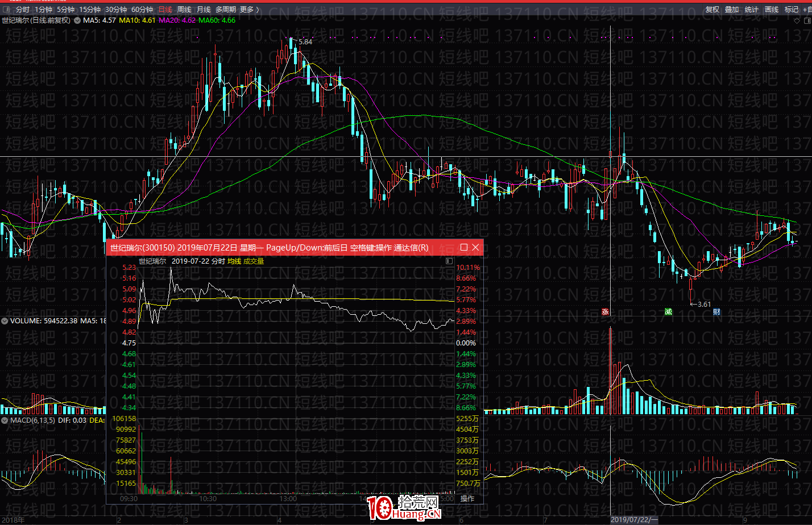
Task: Click the green 减 marker under the chart
Action: (x=668, y=312)
